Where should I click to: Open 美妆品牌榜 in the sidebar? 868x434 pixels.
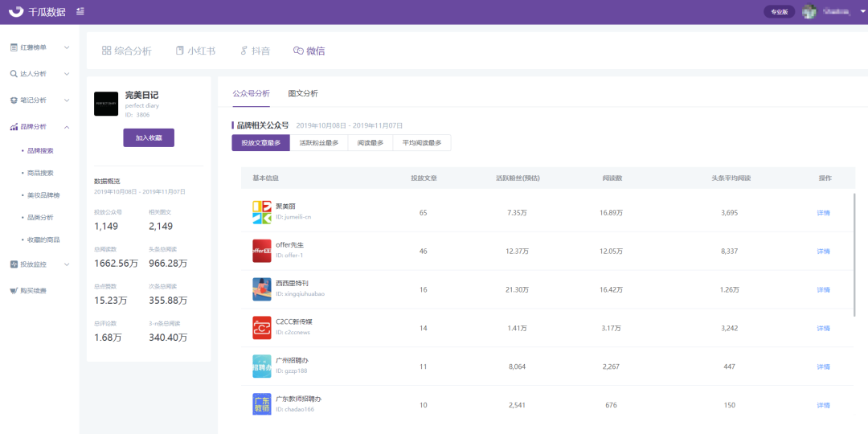43,194
